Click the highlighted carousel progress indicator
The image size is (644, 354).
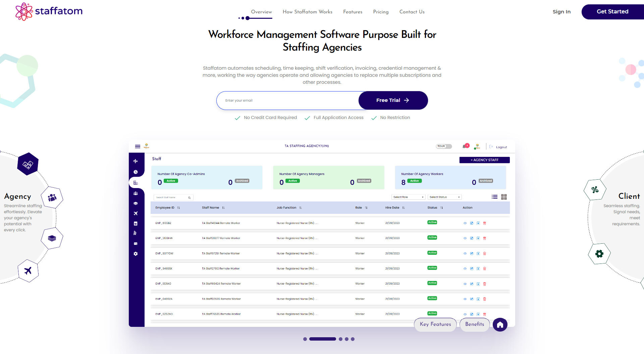pyautogui.click(x=322, y=339)
